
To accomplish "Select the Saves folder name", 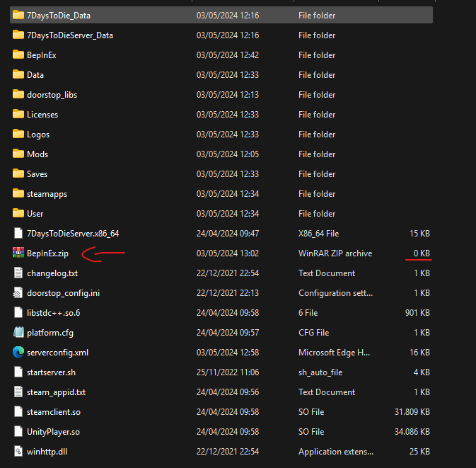I will [37, 174].
